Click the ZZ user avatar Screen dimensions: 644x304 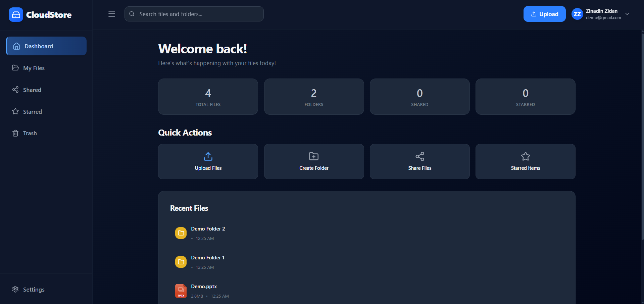pos(577,14)
